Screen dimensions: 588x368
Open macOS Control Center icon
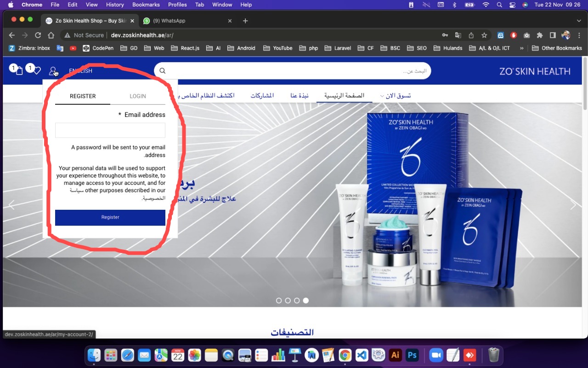(512, 5)
